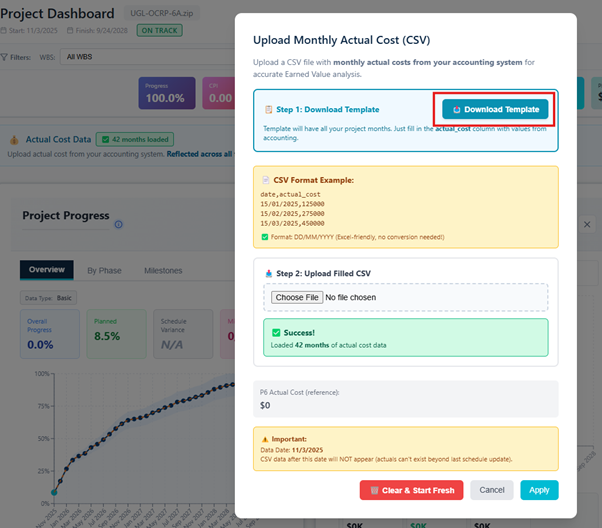Click the Progress 100.0% card
602x528 pixels.
click(167, 94)
